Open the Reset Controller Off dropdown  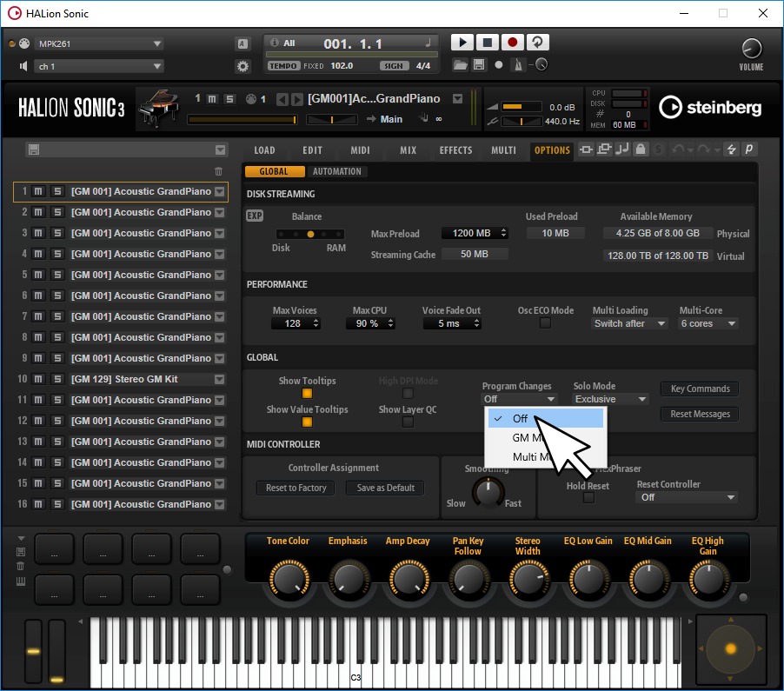pos(687,497)
